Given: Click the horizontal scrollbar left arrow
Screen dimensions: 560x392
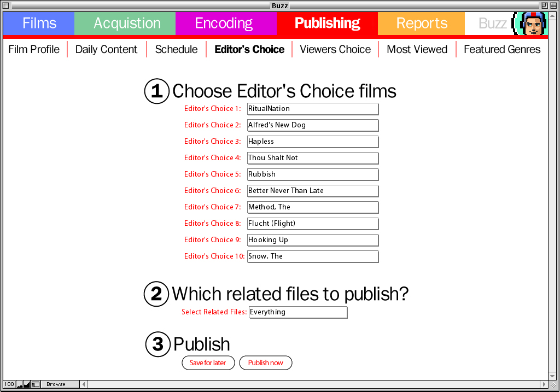Looking at the screenshot, I should point(84,384).
